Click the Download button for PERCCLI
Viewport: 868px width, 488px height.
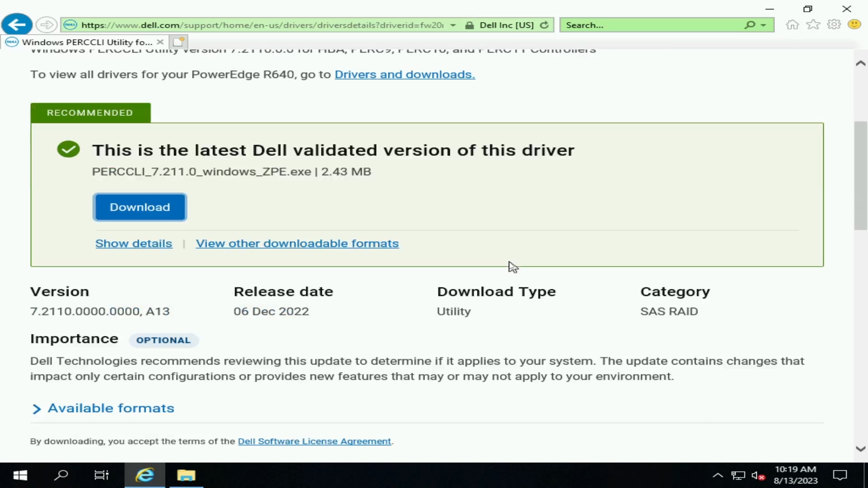pos(140,207)
